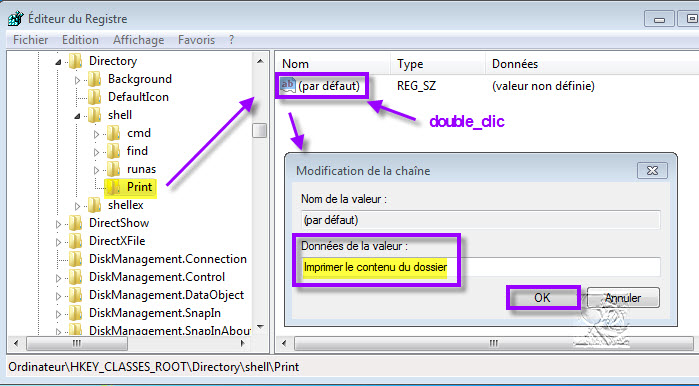699x386 pixels.
Task: Select the DirectXFile folder icon
Action: click(75, 241)
